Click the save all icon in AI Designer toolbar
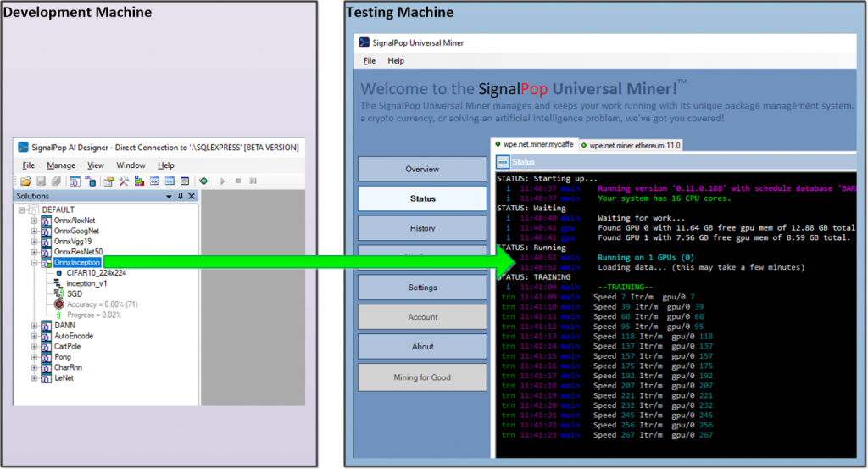Image resolution: width=868 pixels, height=469 pixels. coord(56,181)
